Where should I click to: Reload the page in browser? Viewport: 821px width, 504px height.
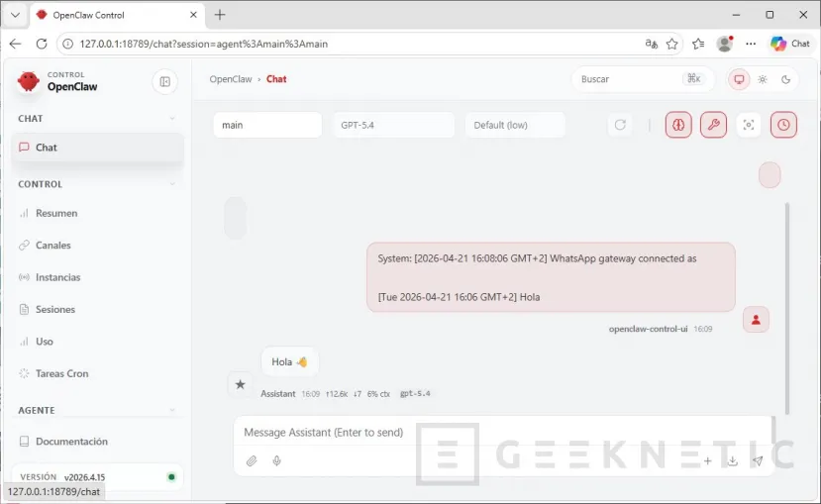(x=42, y=44)
